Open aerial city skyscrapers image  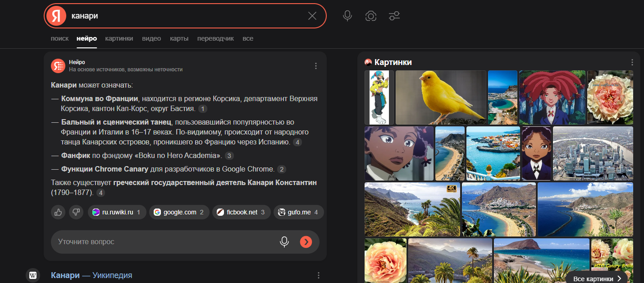[593, 153]
